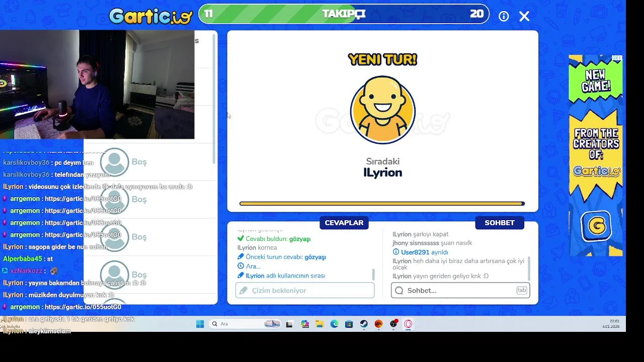644x362 pixels.
Task: Click the Gartic.io logo in the header
Action: (x=151, y=16)
